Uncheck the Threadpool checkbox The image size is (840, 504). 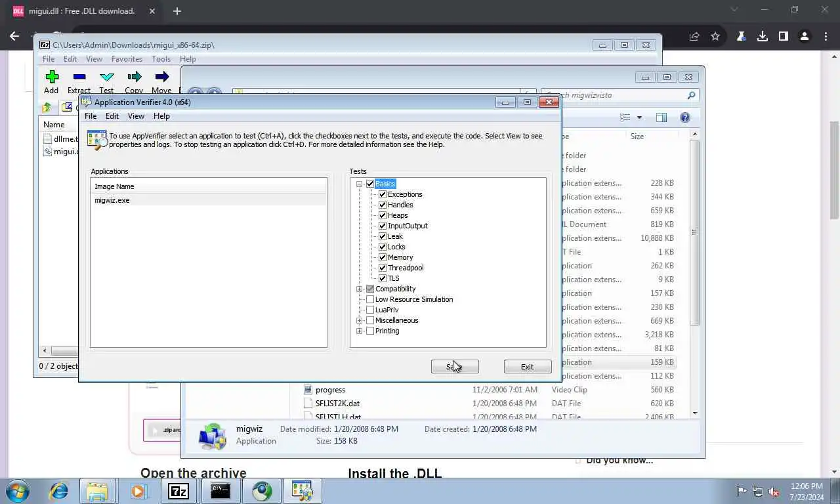383,268
